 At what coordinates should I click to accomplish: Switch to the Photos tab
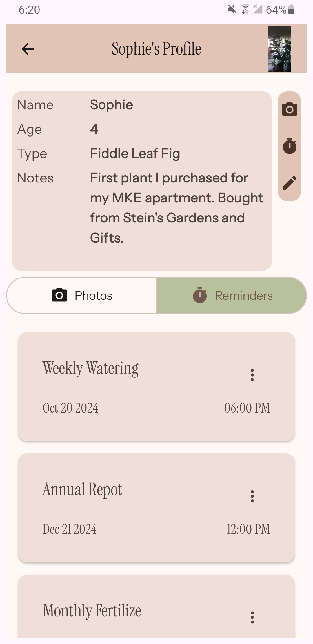82,295
